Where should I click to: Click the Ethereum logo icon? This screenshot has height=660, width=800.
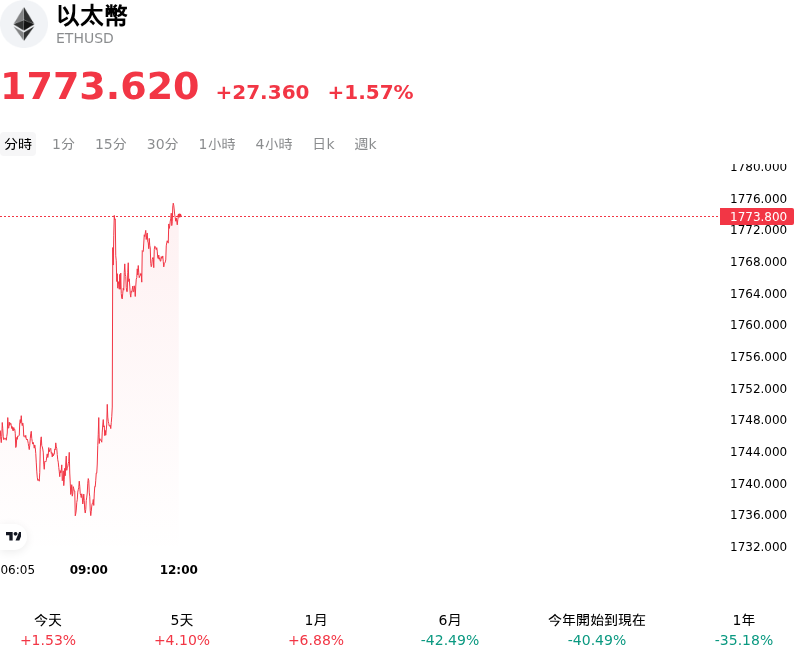[x=23, y=24]
